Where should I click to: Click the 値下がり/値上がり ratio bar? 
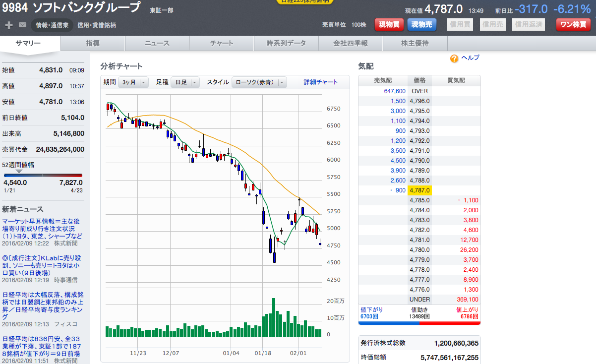click(419, 323)
